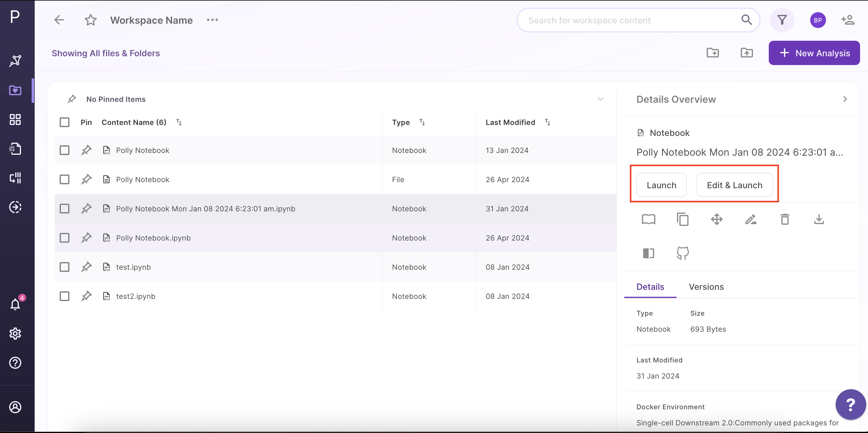Click the GitHub icon in details panel
The image size is (868, 433).
683,253
